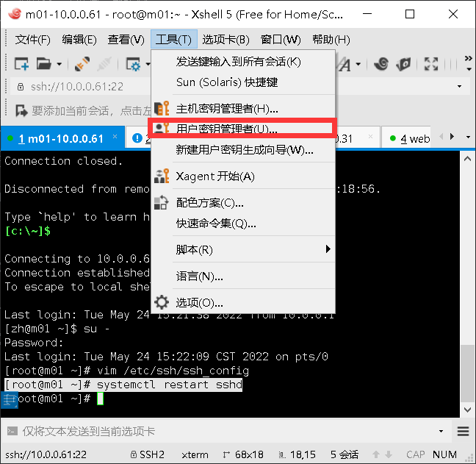Expand the toolbar overflow chevron
The image size is (476, 464).
point(469,58)
